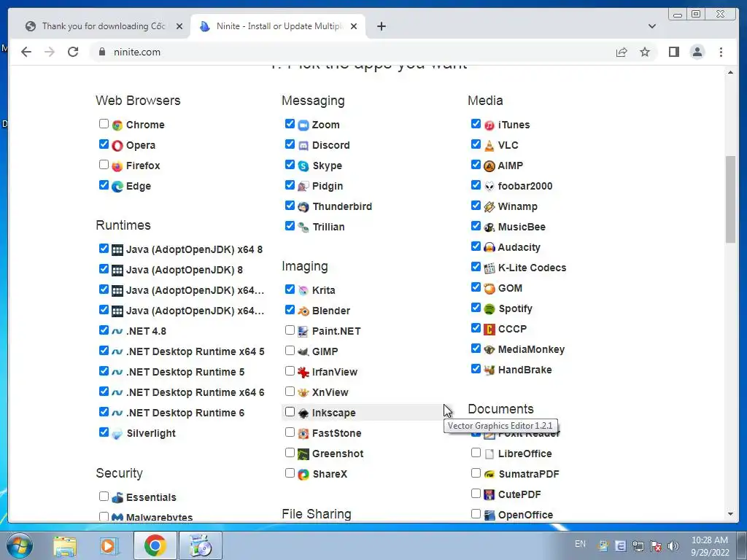Check the Chrome checkbox
The width and height of the screenshot is (747, 560).
pos(104,124)
